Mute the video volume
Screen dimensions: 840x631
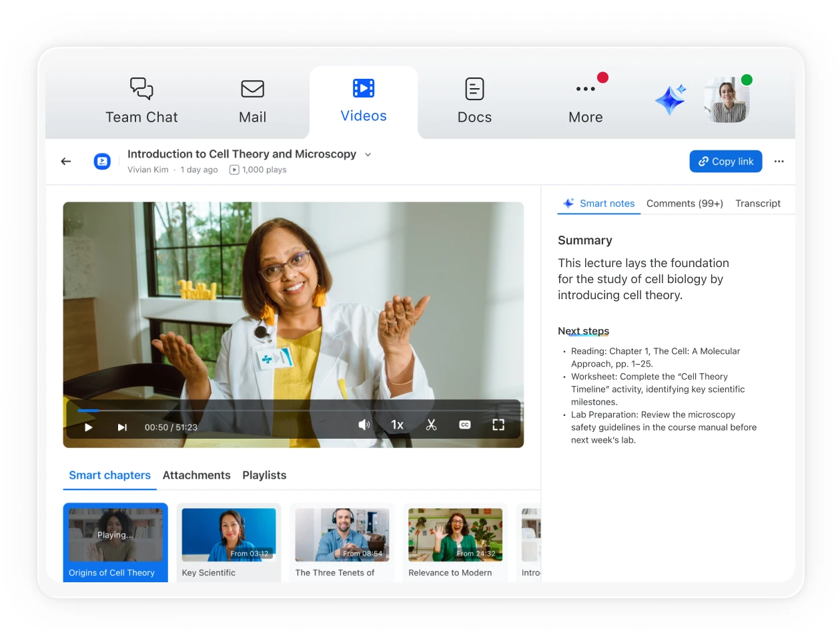click(364, 425)
